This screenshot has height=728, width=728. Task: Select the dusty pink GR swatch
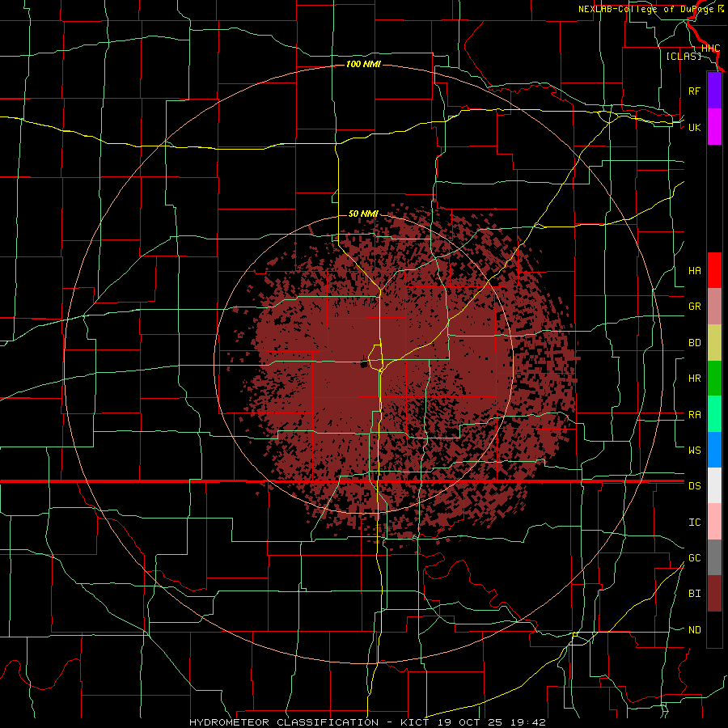point(714,307)
